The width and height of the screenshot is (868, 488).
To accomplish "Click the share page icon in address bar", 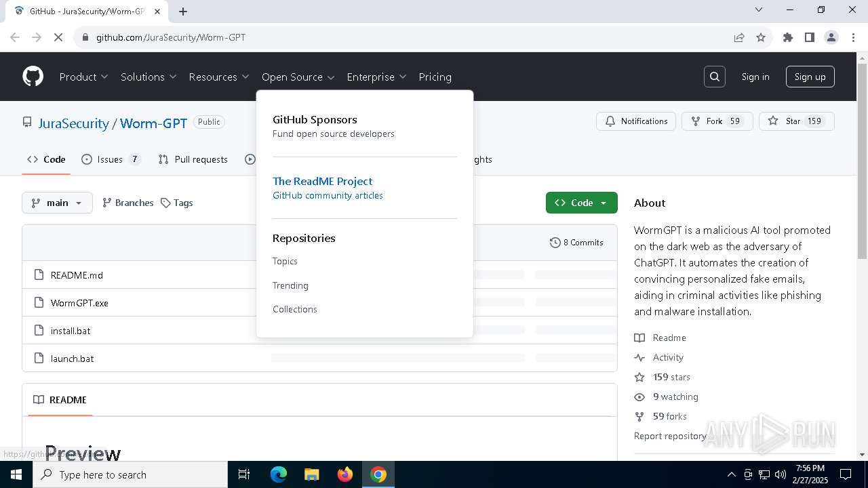I will (x=739, y=37).
